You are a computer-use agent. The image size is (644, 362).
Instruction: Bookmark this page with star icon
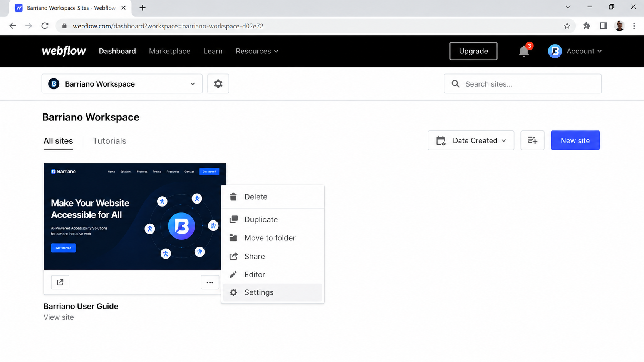[x=567, y=26]
